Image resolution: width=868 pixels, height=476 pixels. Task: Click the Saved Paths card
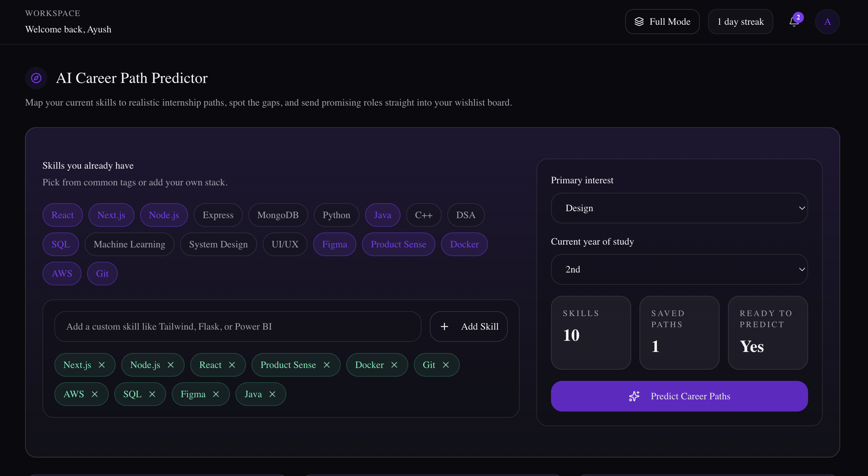(x=679, y=333)
